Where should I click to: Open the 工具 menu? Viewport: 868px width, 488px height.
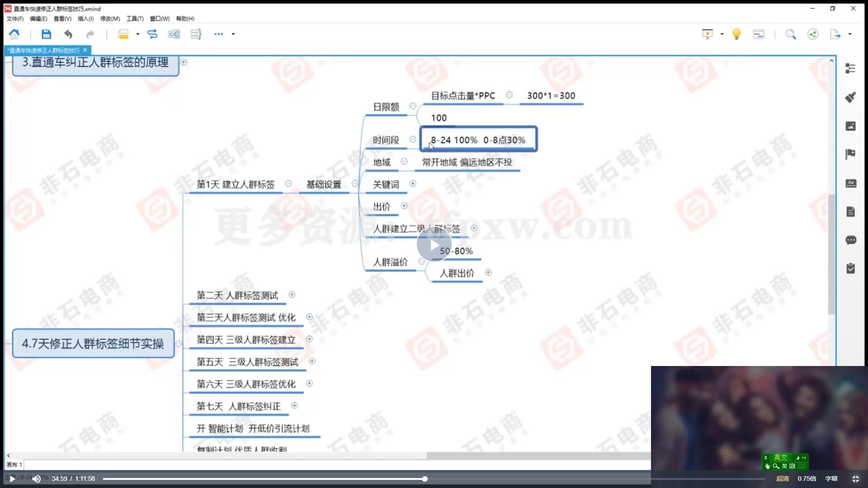[134, 19]
